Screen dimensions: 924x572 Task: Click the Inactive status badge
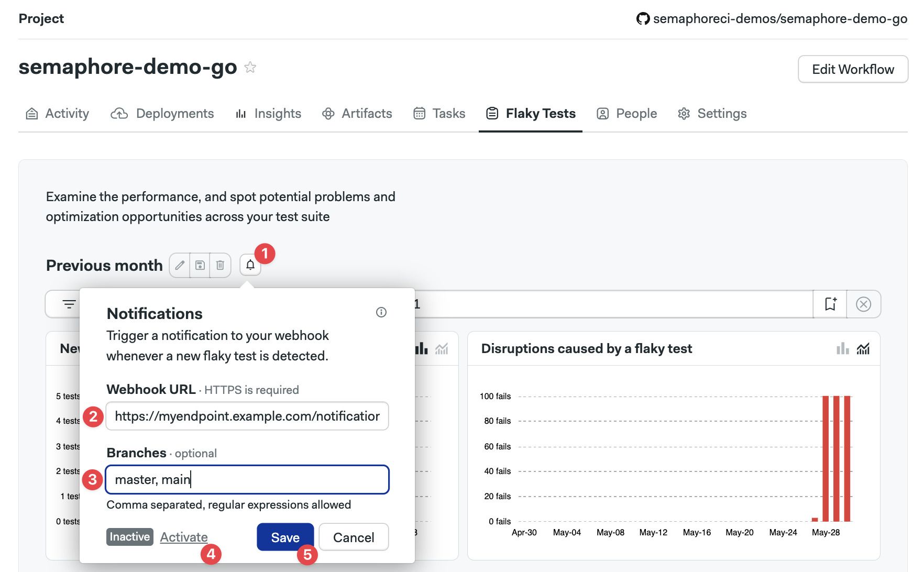(130, 537)
